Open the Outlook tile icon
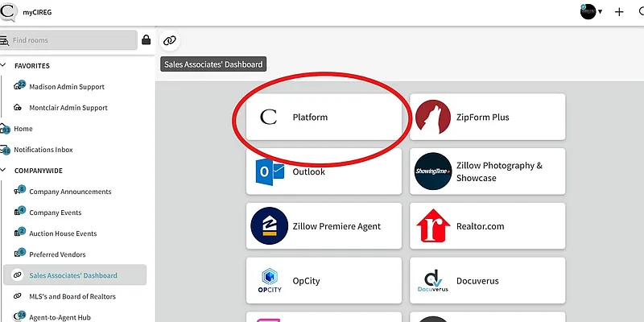The width and height of the screenshot is (644, 322). (268, 171)
